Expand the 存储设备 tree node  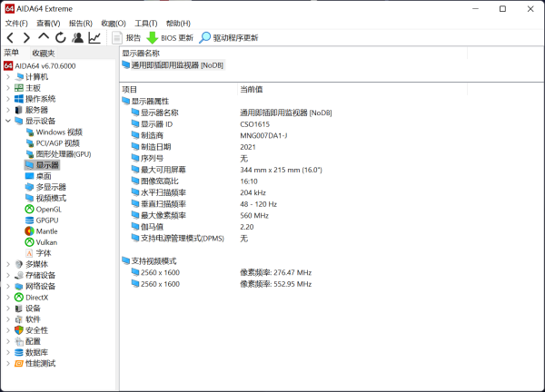point(8,275)
